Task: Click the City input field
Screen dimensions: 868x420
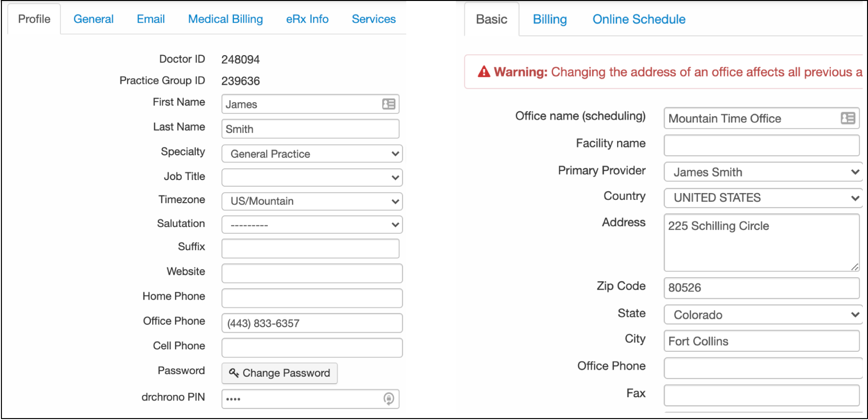Action: [x=762, y=341]
